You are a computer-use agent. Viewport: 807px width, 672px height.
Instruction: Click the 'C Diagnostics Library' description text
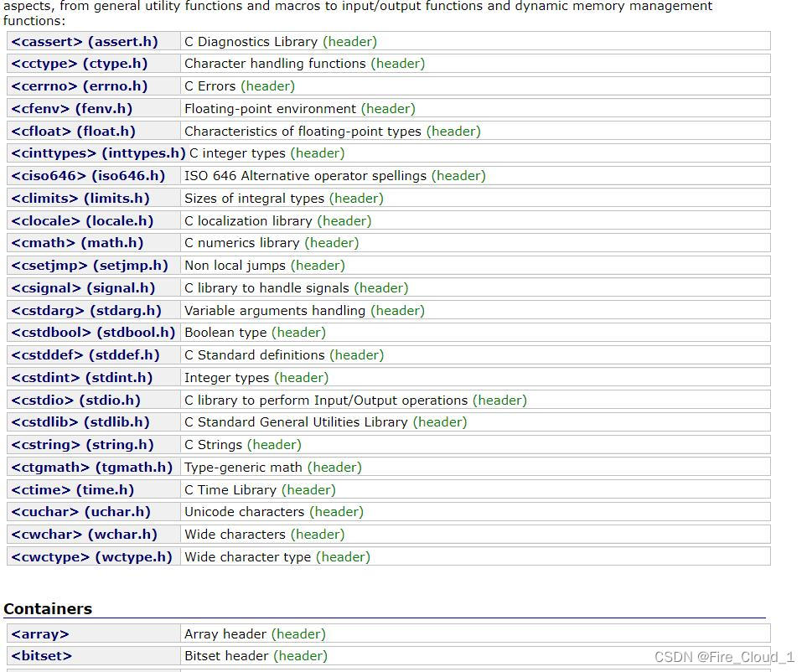[x=251, y=42]
